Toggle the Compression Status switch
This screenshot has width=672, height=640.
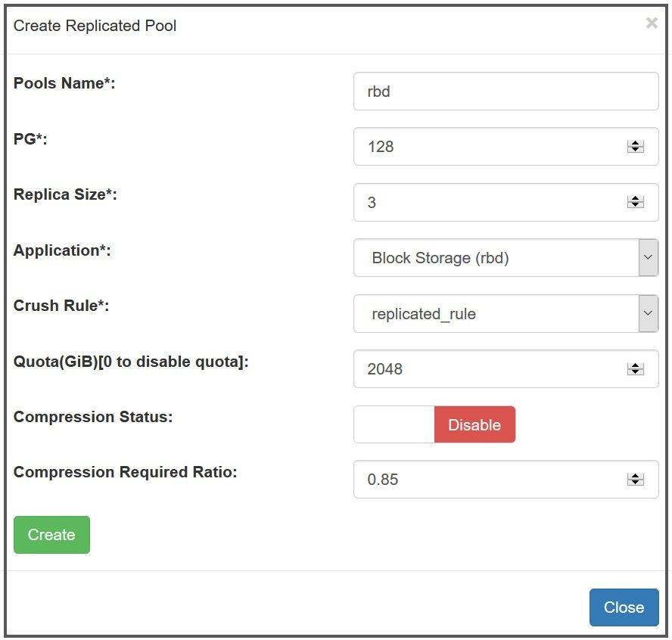[434, 424]
